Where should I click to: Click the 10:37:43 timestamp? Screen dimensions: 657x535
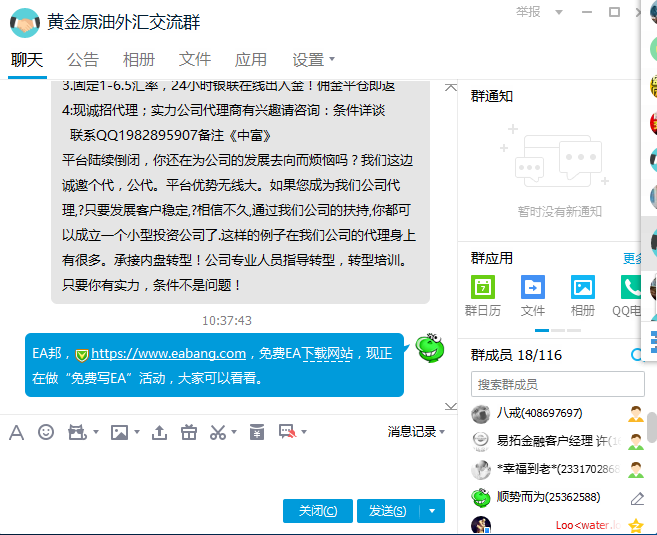[227, 320]
